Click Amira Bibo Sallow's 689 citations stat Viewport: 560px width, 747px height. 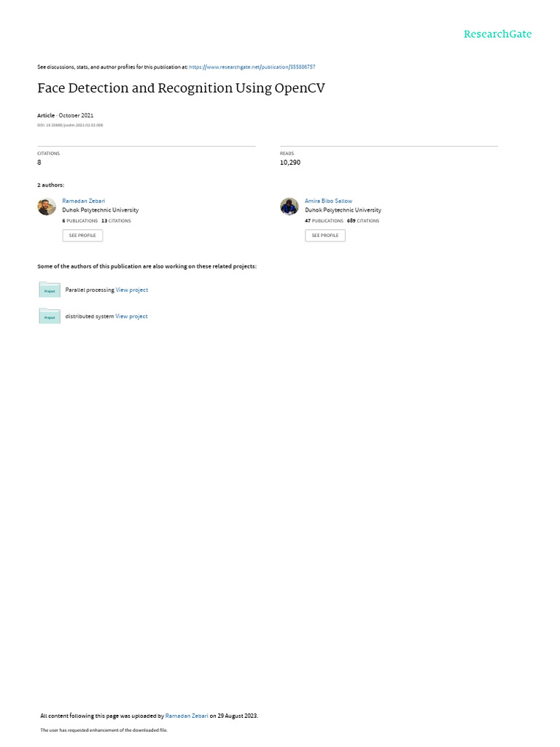(363, 221)
